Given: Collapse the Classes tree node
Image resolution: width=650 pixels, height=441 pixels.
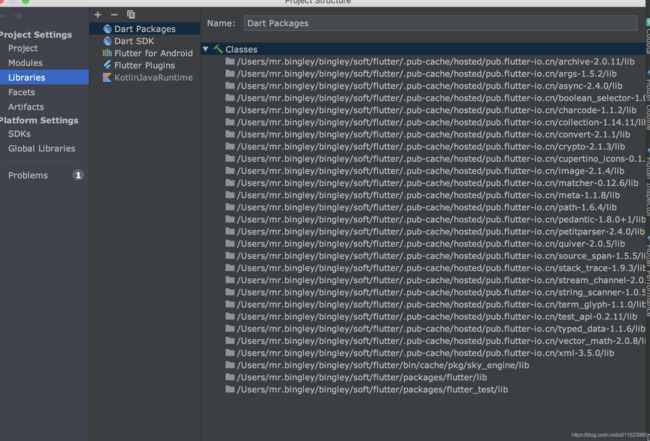Looking at the screenshot, I should coord(205,49).
